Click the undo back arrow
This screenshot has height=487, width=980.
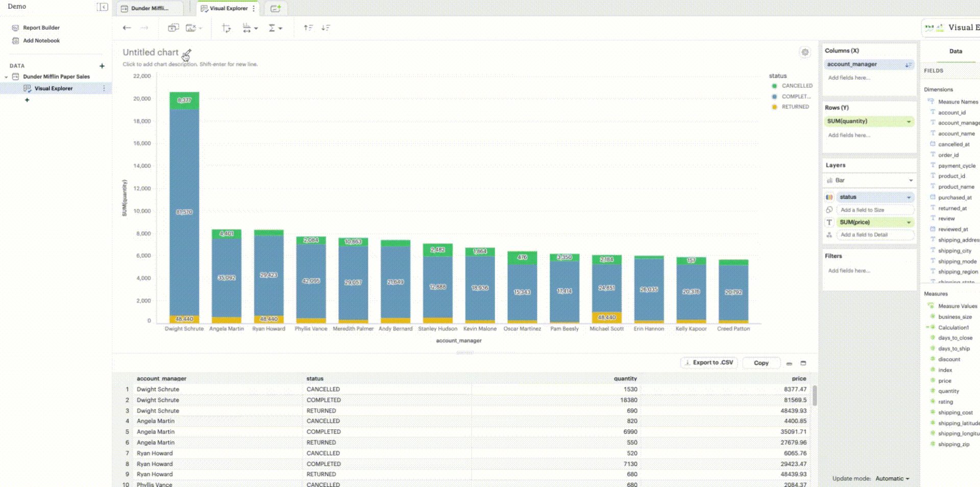pos(127,28)
